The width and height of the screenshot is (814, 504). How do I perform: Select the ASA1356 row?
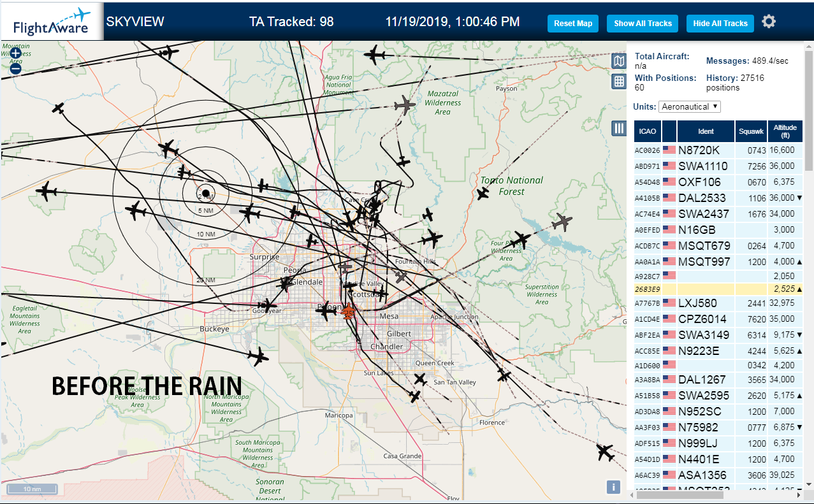[x=719, y=475]
